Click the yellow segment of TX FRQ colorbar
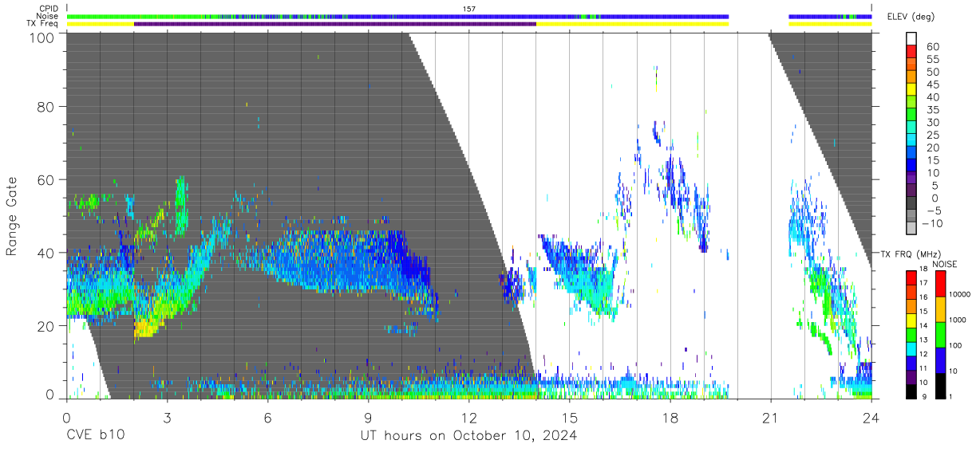The image size is (980, 452). [x=911, y=320]
